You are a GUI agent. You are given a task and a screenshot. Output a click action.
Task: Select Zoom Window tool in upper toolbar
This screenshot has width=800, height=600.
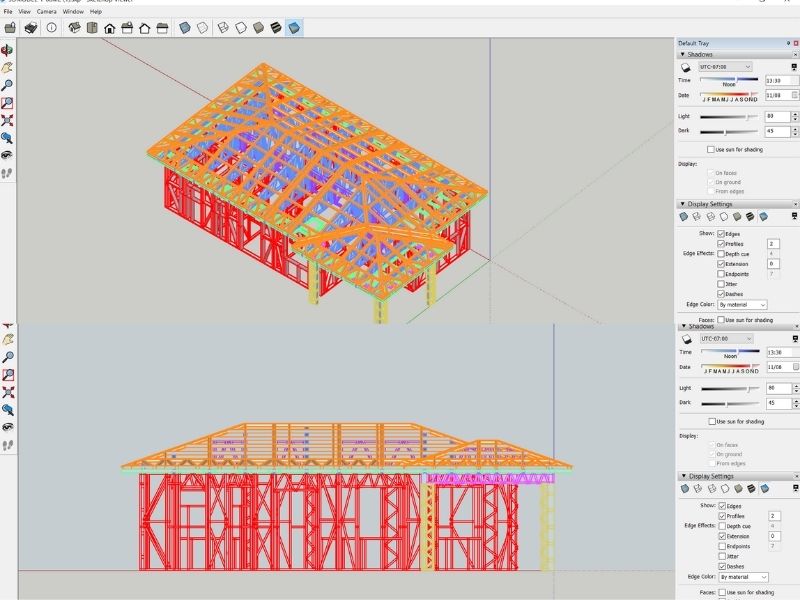coord(7,102)
